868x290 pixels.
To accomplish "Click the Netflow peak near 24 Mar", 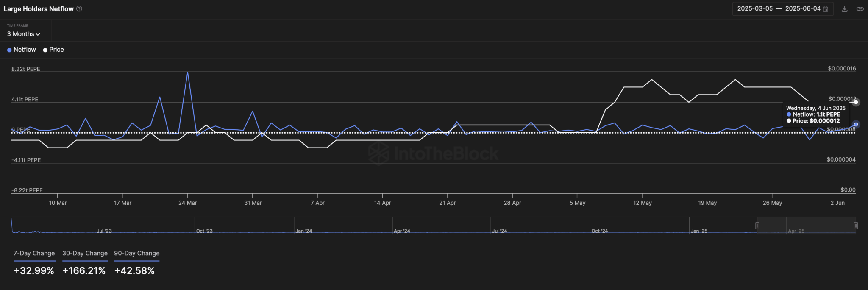I will point(187,72).
